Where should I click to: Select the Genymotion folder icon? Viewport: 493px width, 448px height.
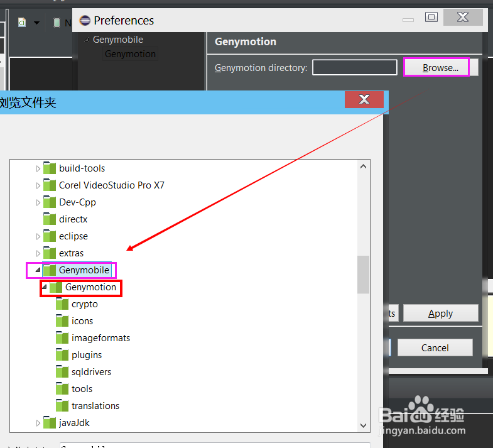click(56, 287)
